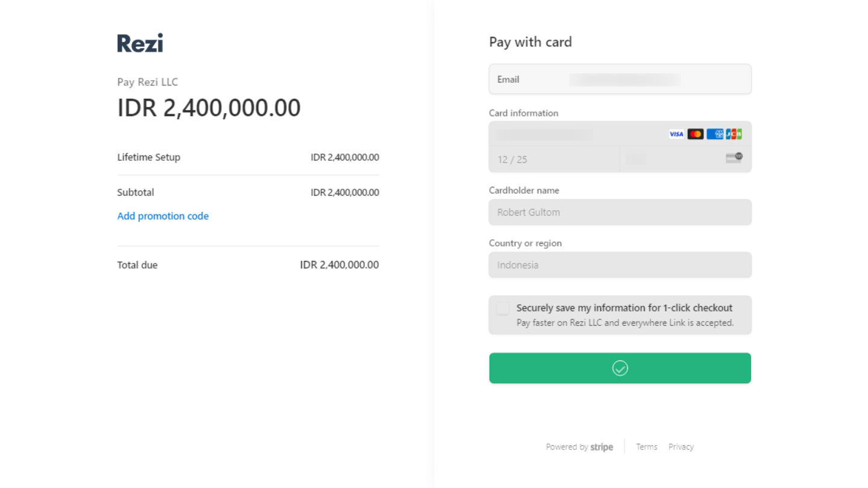
Task: Click the CVC card hint icon
Action: 734,158
